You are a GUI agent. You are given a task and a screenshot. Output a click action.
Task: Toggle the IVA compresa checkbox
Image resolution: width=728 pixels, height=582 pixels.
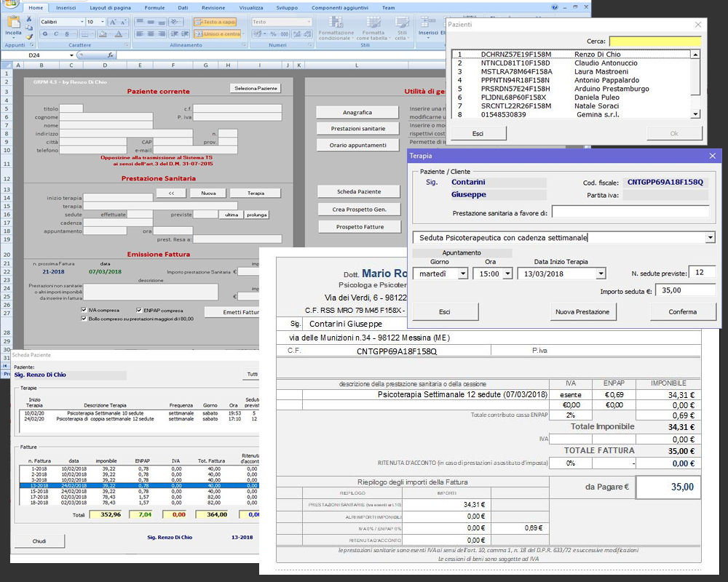point(84,310)
